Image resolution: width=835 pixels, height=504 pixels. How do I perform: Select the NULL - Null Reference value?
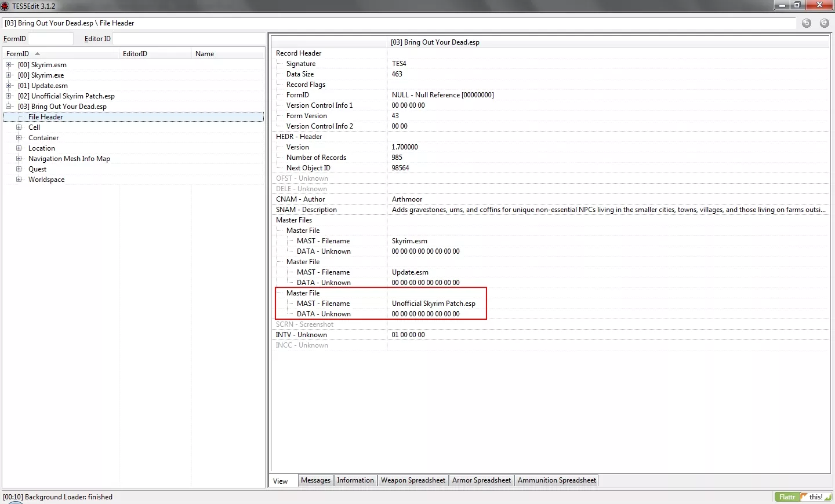tap(442, 95)
